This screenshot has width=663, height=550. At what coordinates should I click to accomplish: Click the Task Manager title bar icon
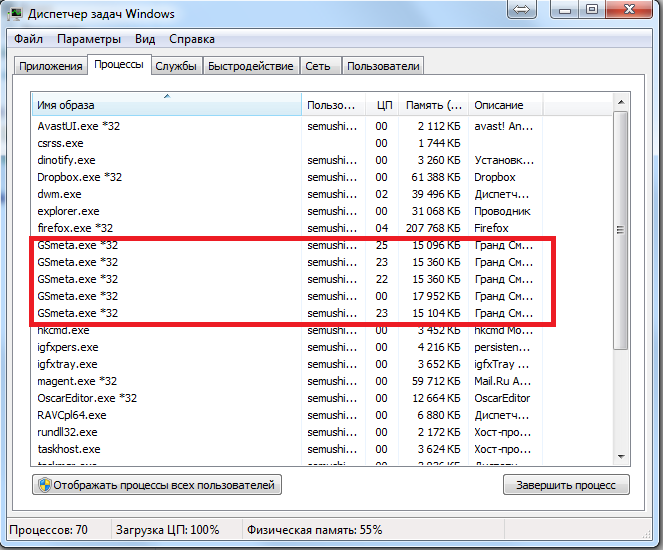click(16, 14)
